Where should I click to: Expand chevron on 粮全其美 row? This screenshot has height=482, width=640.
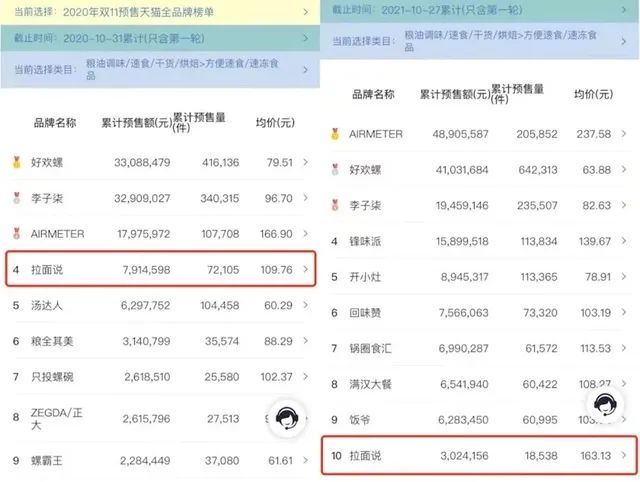click(x=305, y=341)
